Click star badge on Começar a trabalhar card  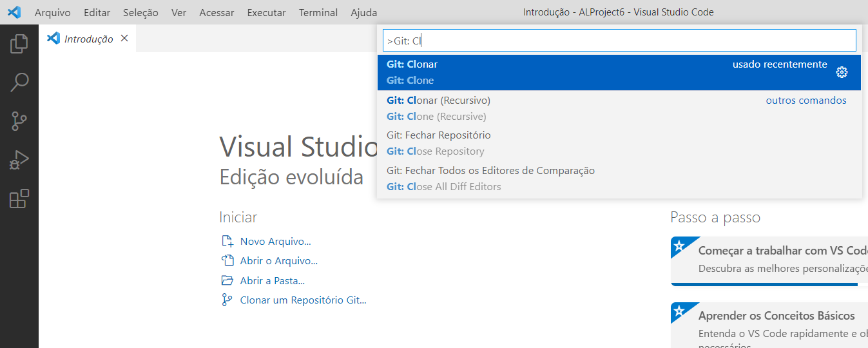tap(679, 246)
